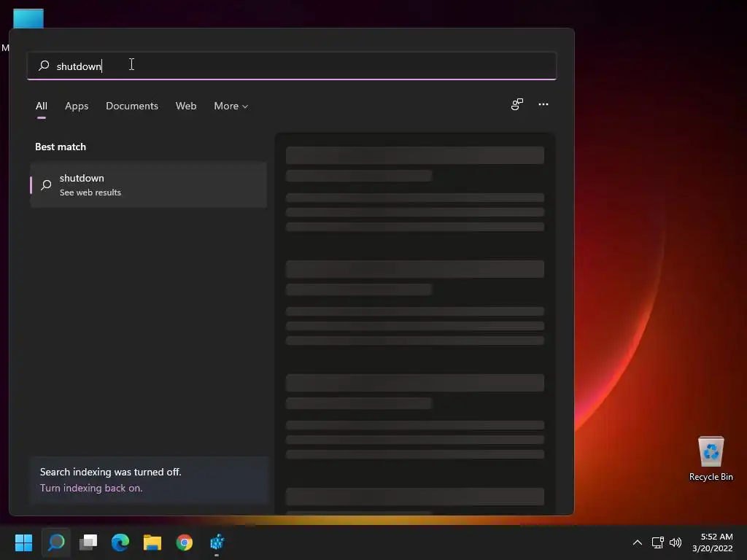Viewport: 747px width, 560px height.
Task: Show hidden system tray icons
Action: 637,542
